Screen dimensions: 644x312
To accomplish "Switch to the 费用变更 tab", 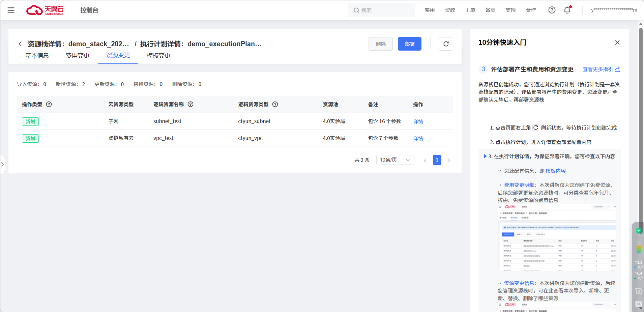I will (78, 56).
